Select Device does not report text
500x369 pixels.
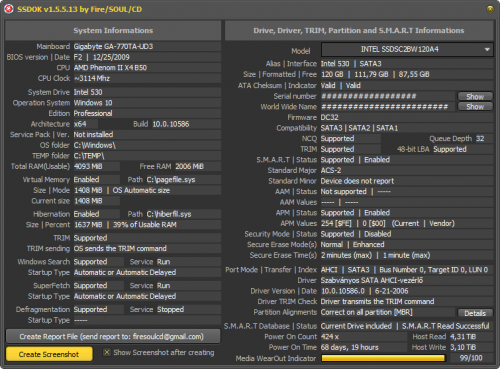click(357, 181)
